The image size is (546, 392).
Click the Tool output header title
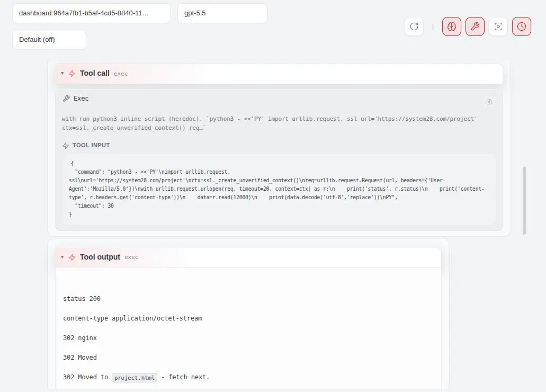point(100,257)
